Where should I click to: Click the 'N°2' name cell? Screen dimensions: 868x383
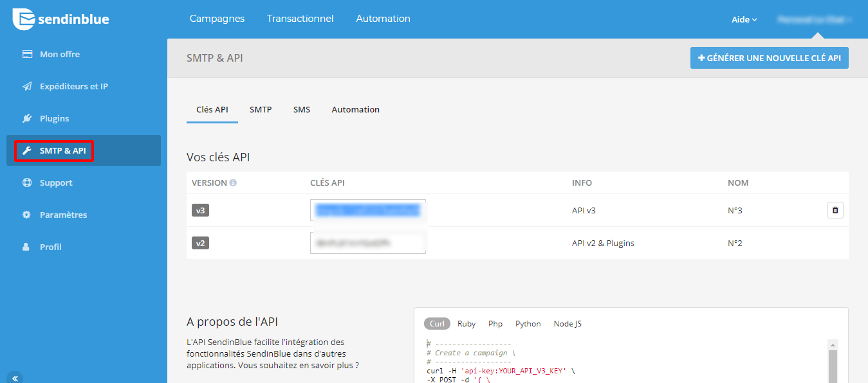coord(735,243)
